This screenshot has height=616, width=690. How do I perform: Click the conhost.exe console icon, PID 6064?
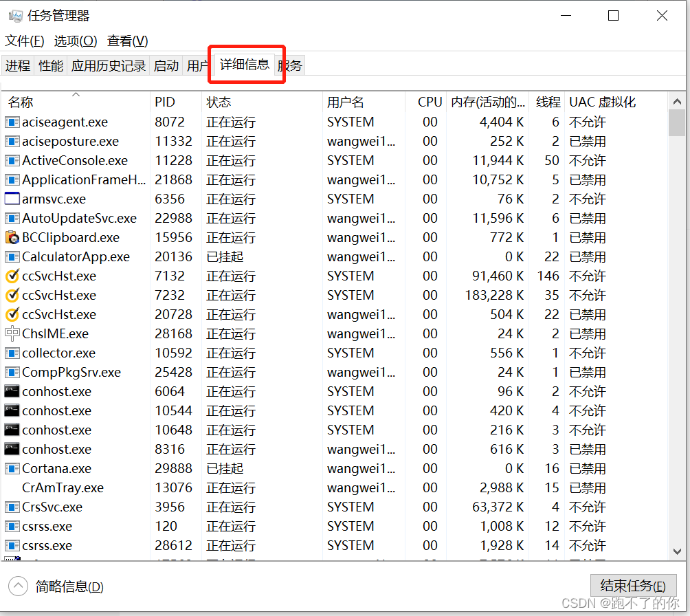coord(12,391)
